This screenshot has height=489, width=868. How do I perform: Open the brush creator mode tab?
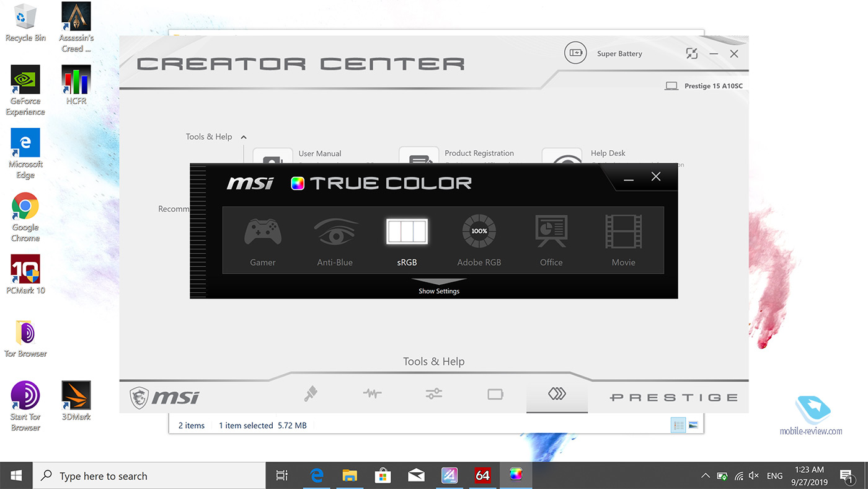(311, 394)
